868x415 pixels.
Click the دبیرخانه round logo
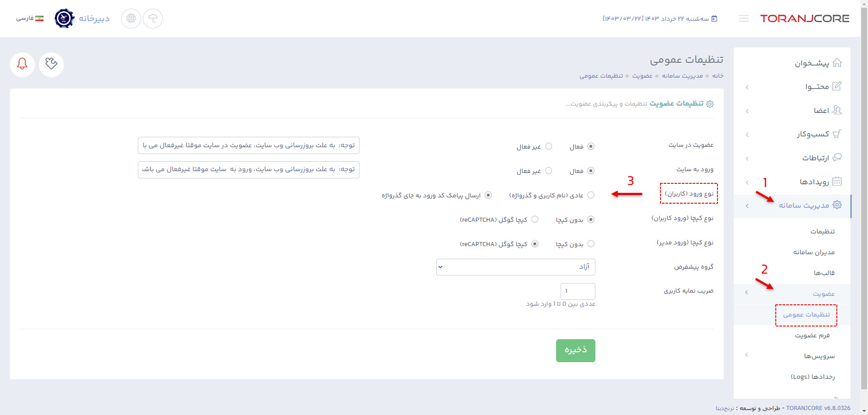[x=65, y=19]
